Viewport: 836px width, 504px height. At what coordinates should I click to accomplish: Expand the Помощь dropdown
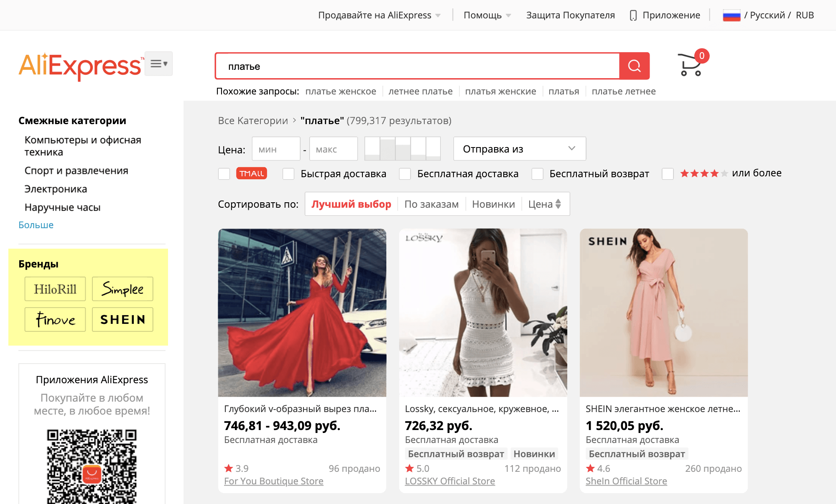pos(487,15)
